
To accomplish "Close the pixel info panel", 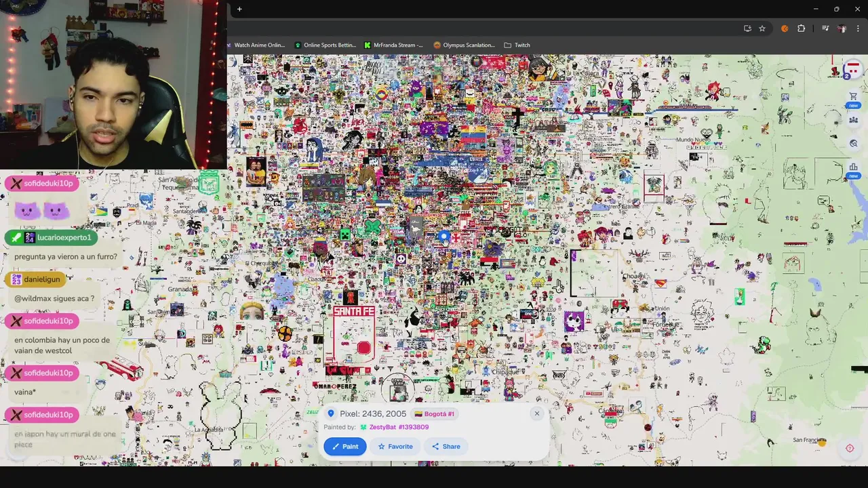I will [536, 413].
